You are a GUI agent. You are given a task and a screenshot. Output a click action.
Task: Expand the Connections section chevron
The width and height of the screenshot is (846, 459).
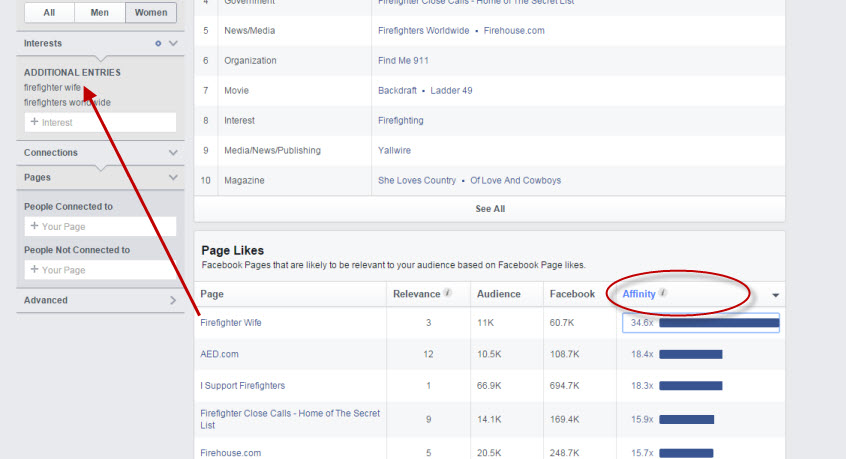click(173, 153)
